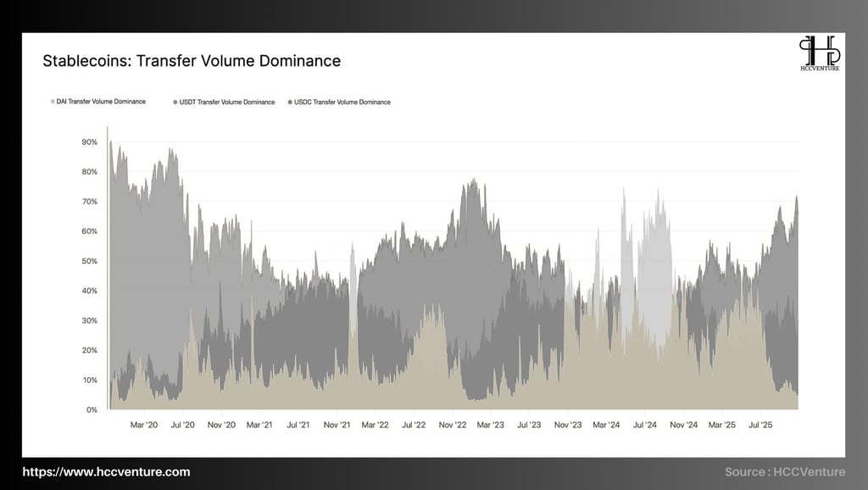This screenshot has height=490, width=868.
Task: Click the Nov '21 axis label
Action: click(337, 426)
